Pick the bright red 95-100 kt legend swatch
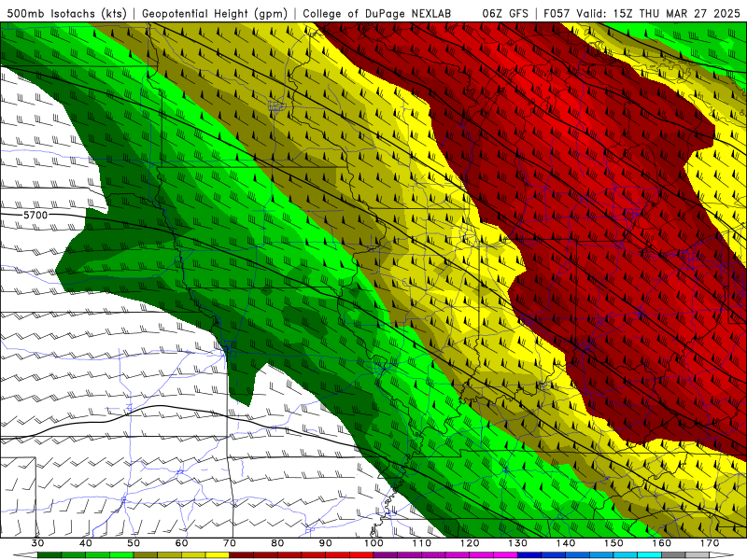 (361, 555)
